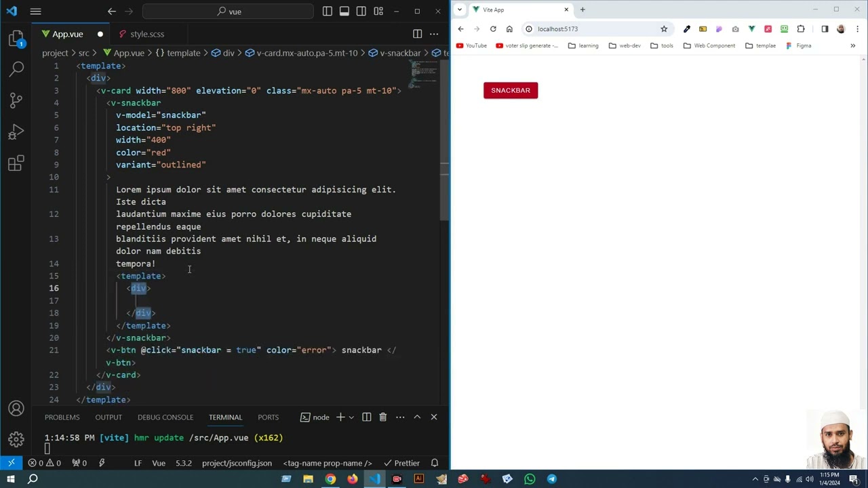Click the forwarded ports status item
The width and height of the screenshot is (868, 488).
(x=79, y=463)
